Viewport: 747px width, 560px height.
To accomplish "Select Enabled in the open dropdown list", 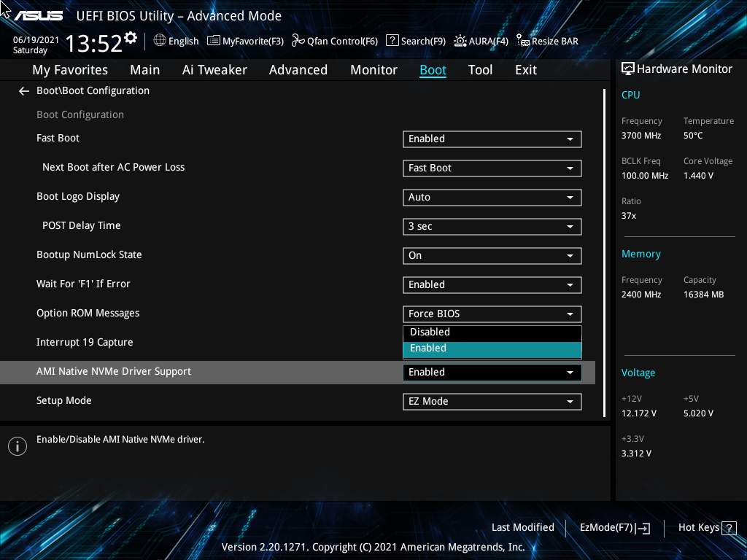I will [x=492, y=349].
